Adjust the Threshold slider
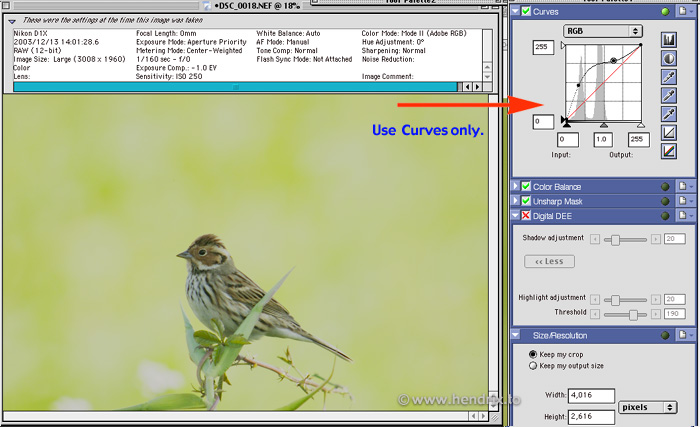 633,314
